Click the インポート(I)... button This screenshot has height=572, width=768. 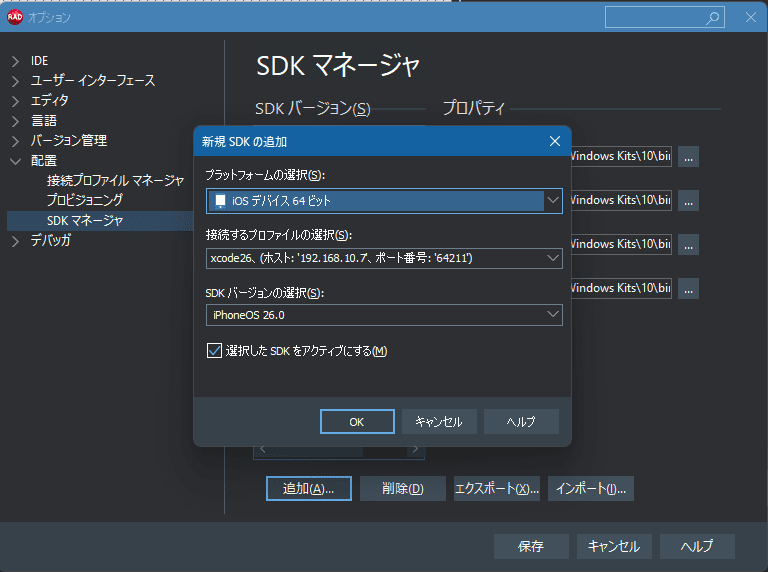(591, 489)
